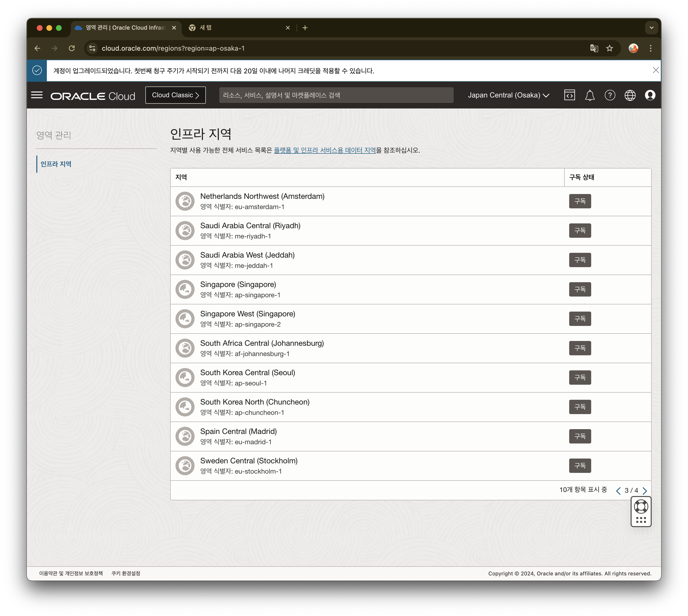Screen dimensions: 688x616
Task: Open Cloud Shell developer tools icon
Action: pyautogui.click(x=569, y=95)
